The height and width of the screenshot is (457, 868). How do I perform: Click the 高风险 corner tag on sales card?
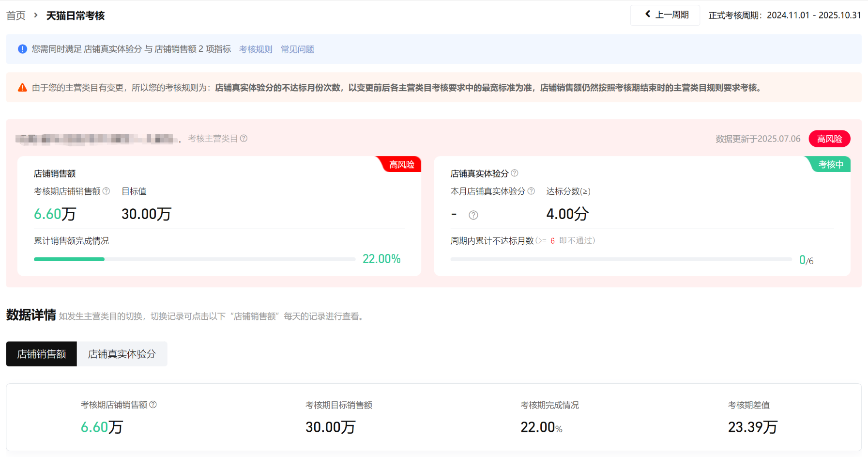[x=401, y=165]
